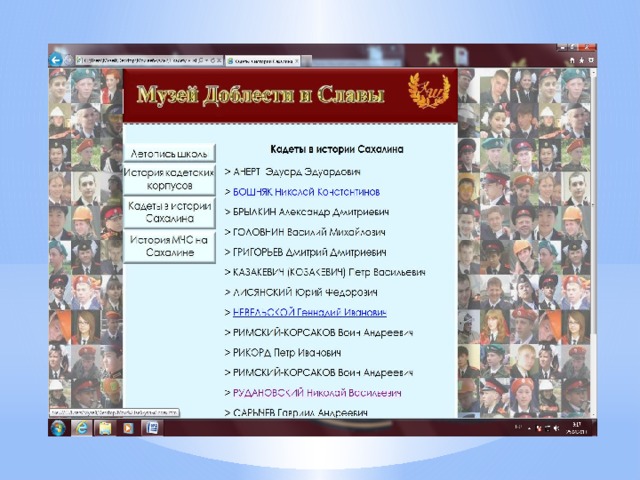Click the Word document icon in taskbar
Viewport: 640px width, 480px height.
pyautogui.click(x=150, y=428)
